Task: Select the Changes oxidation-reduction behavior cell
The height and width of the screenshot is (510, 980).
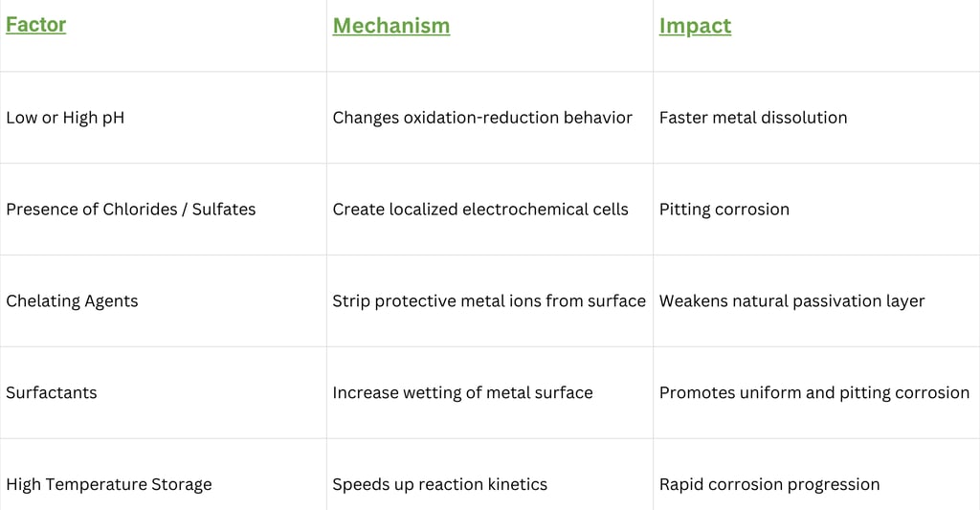Action: click(490, 118)
